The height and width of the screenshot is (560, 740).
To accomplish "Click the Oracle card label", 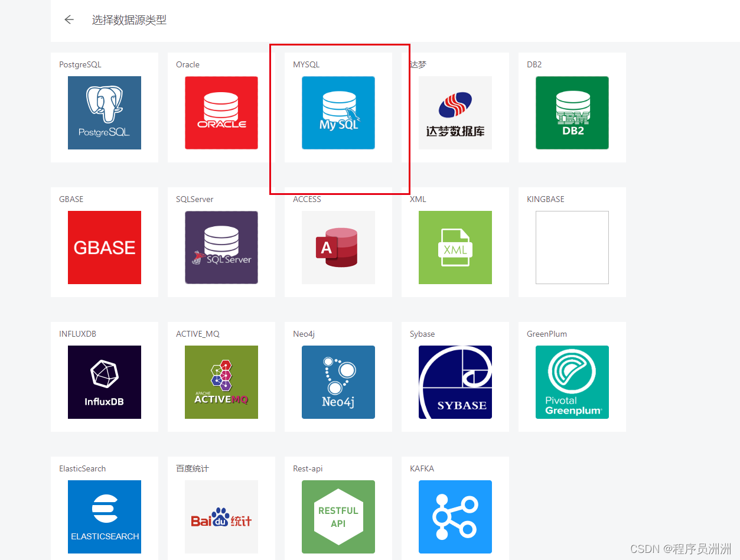I will point(188,64).
